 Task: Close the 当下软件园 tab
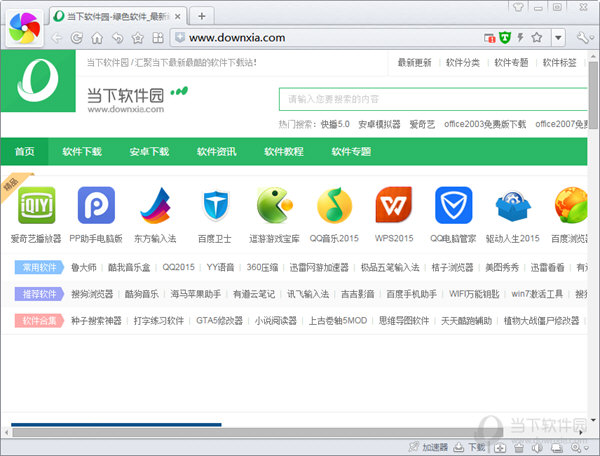click(178, 16)
